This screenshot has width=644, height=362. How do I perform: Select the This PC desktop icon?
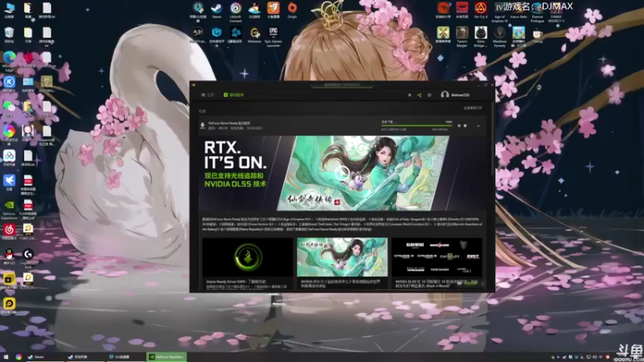point(9,10)
